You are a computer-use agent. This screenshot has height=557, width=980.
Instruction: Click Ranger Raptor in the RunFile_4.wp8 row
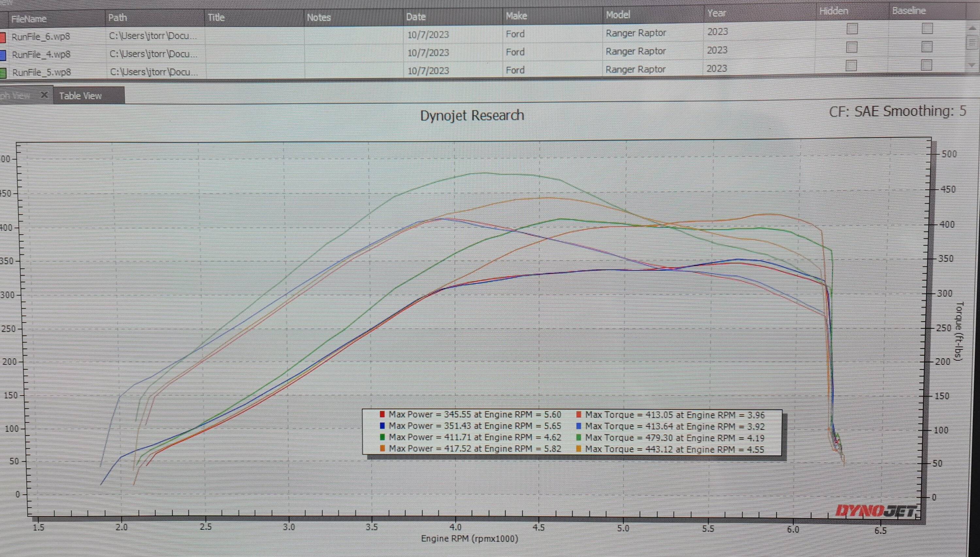636,51
